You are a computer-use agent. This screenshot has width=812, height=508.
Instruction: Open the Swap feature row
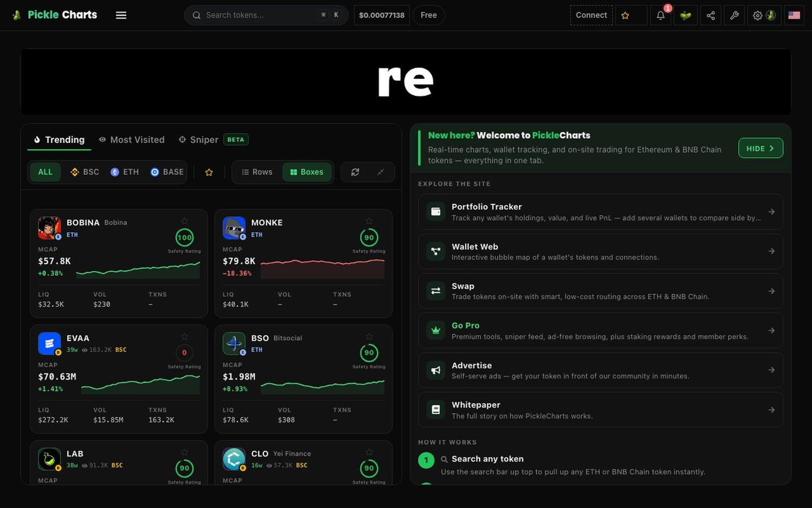(600, 291)
